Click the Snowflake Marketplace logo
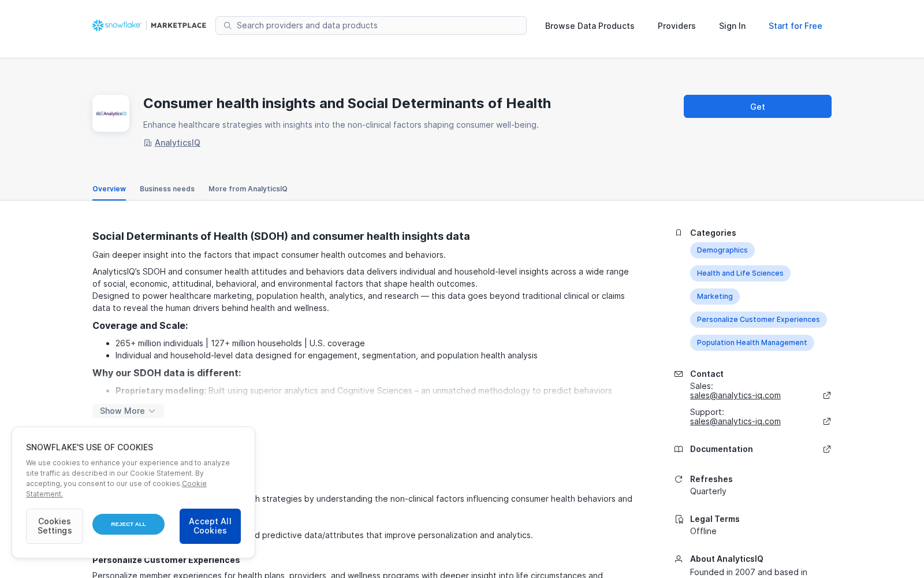 149,25
